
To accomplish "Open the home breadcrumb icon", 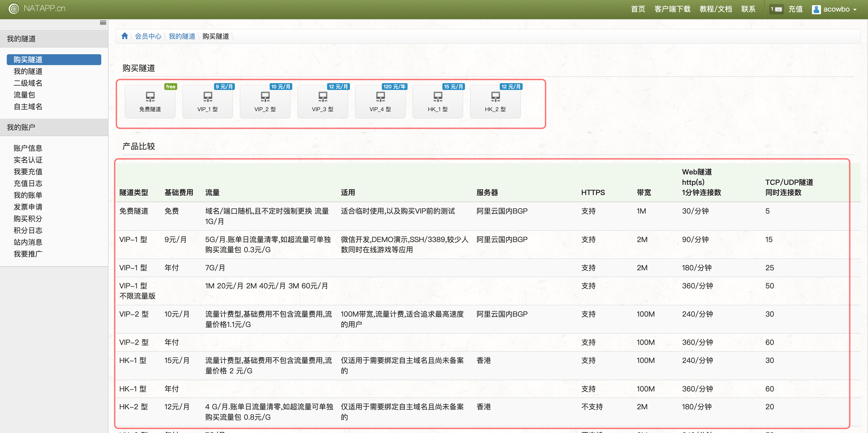I will pyautogui.click(x=125, y=36).
